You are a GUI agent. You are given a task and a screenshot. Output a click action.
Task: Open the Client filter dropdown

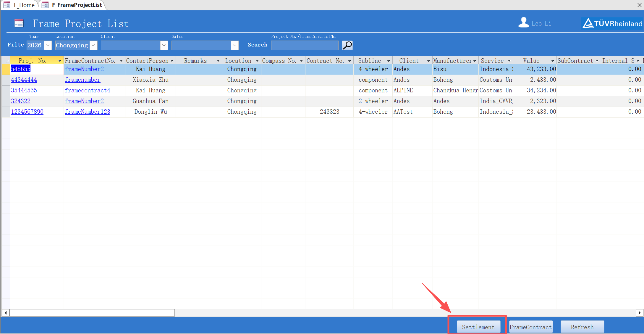pyautogui.click(x=164, y=45)
